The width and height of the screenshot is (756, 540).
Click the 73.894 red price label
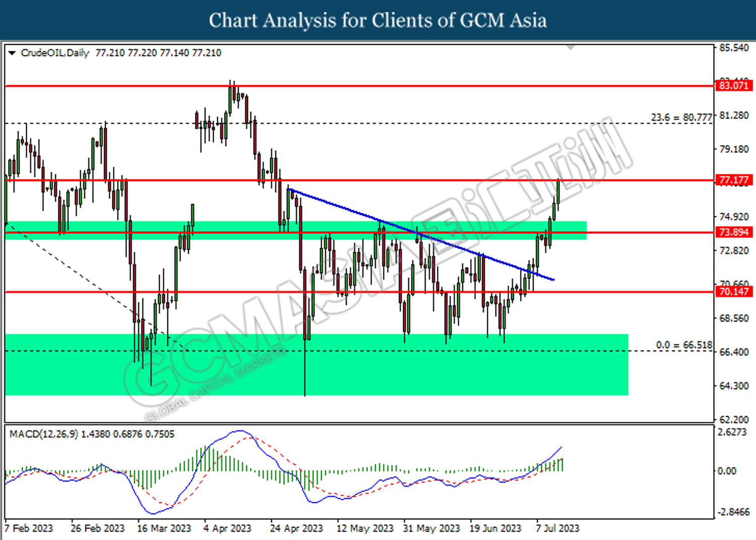(734, 232)
